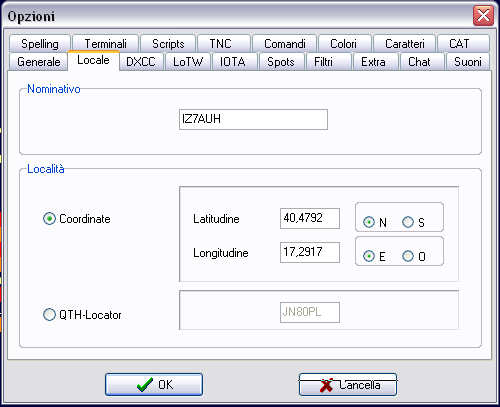Select O for longitude direction
This screenshot has width=500, height=407.
click(408, 256)
